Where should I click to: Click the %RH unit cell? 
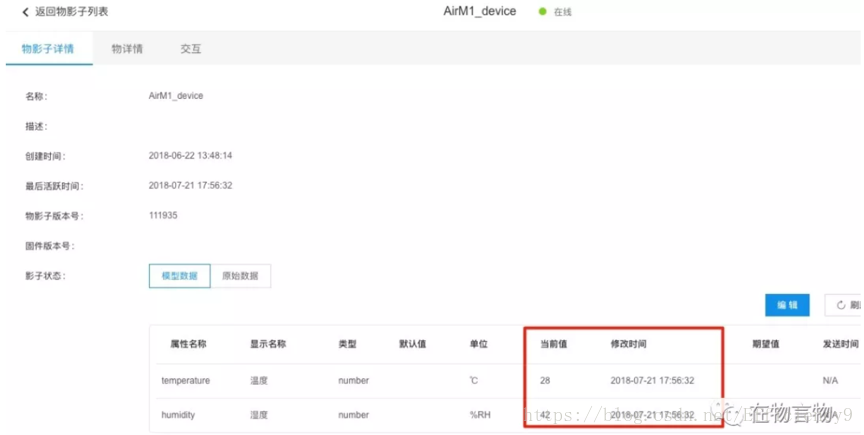[x=480, y=415]
